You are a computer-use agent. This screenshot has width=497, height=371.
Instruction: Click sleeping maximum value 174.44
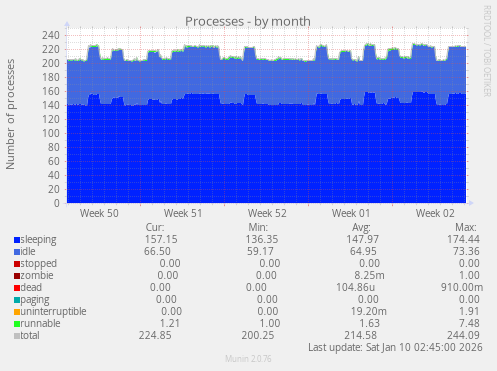point(463,239)
